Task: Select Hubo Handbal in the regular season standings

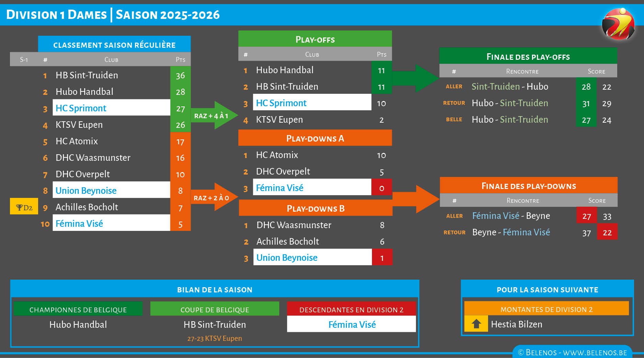Action: pyautogui.click(x=84, y=91)
